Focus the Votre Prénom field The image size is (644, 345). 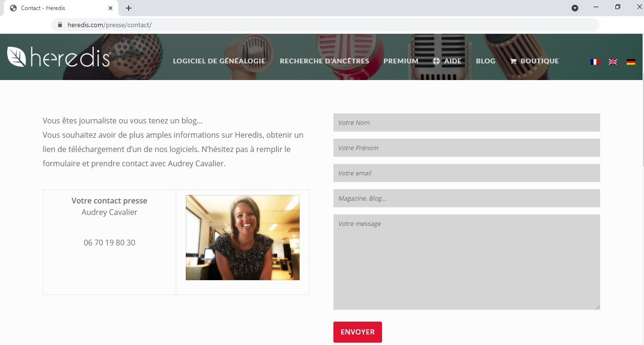point(467,148)
